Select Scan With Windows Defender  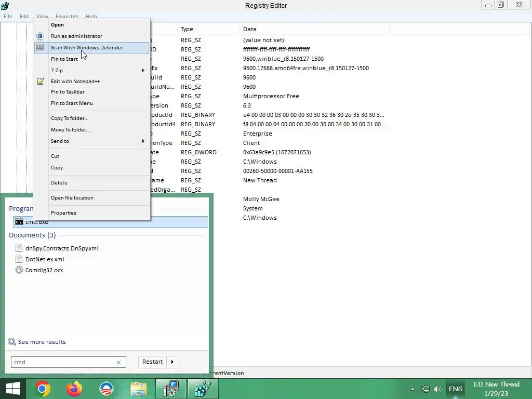point(87,47)
